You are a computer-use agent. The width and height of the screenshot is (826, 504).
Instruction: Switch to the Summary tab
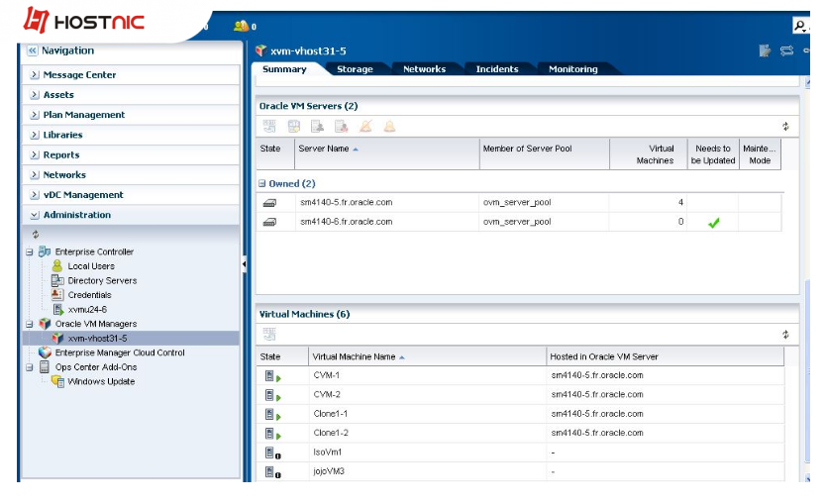click(284, 69)
